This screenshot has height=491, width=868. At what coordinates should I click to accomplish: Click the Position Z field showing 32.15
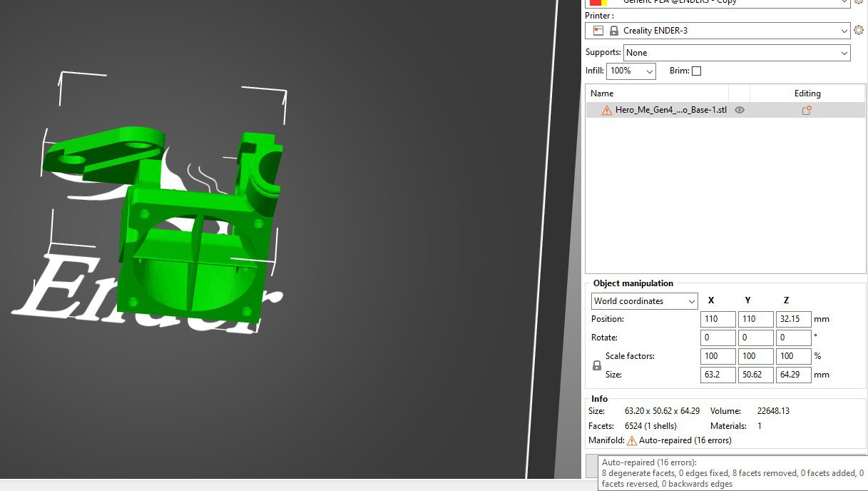point(793,319)
